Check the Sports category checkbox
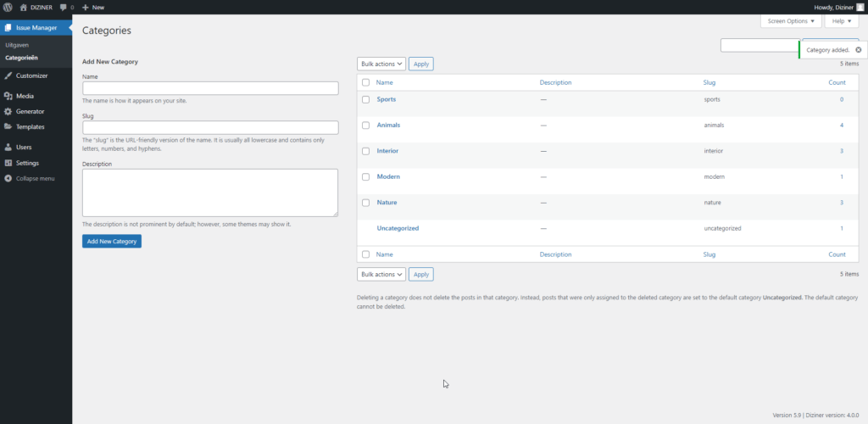 click(366, 99)
